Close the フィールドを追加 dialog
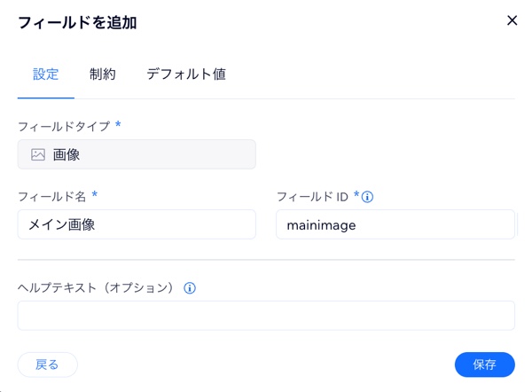 tap(512, 20)
